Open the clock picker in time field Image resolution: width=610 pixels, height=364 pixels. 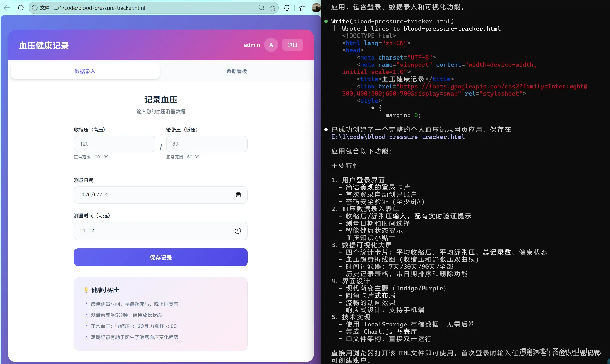[x=238, y=231]
